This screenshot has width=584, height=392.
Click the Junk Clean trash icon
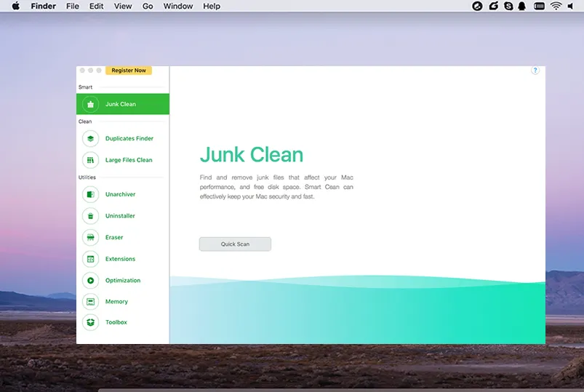(x=90, y=104)
